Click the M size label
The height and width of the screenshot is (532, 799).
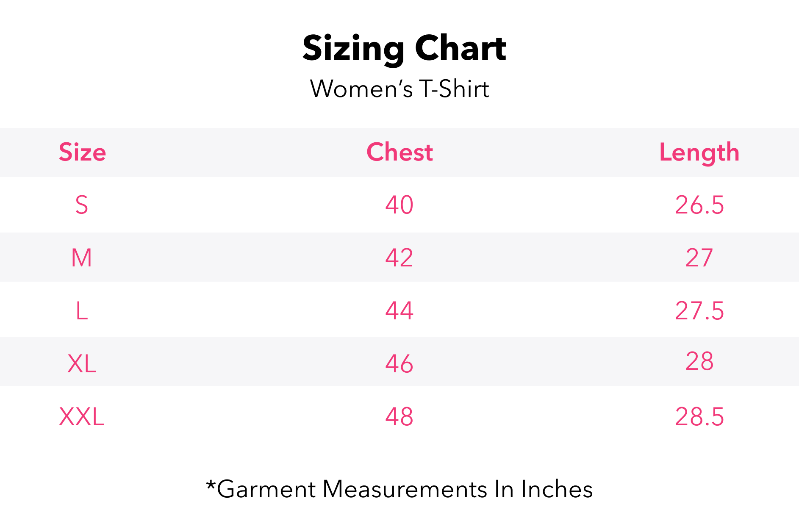point(82,258)
